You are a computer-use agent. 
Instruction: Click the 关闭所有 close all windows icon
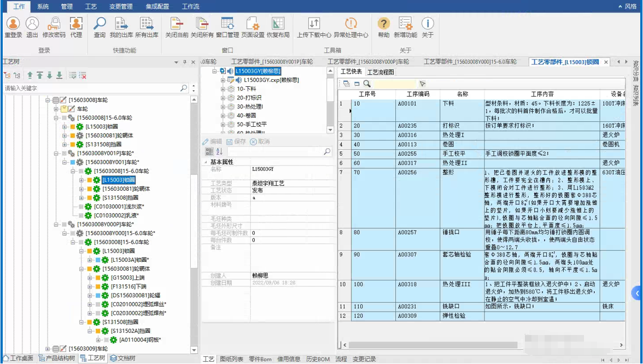202,24
